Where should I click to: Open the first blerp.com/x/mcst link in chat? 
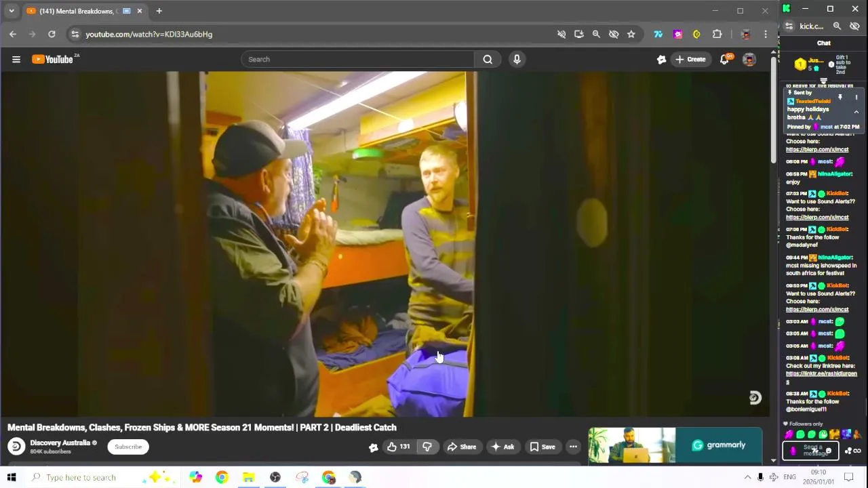coord(817,150)
